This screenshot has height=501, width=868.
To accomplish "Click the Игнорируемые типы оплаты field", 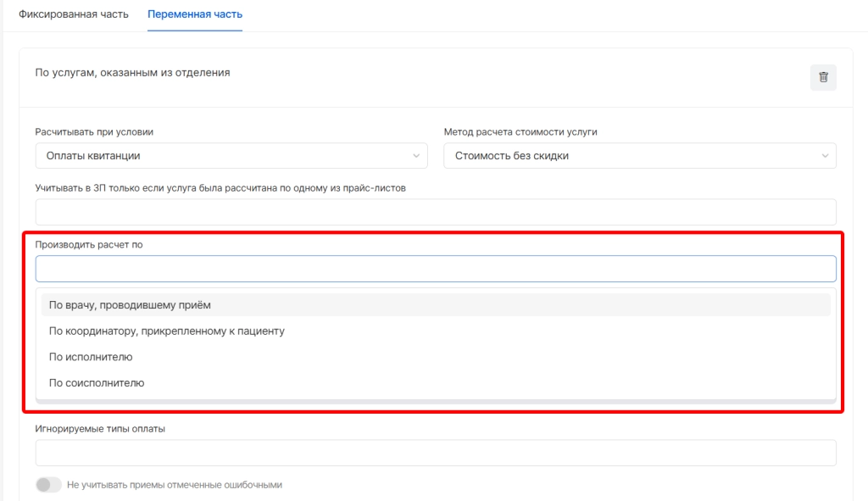I will 436,453.
